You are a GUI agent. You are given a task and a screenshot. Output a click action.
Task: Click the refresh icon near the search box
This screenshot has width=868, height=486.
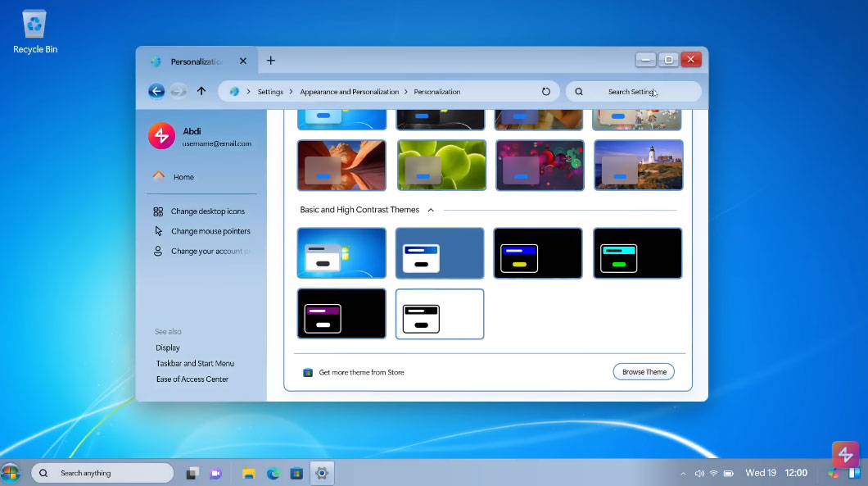(x=546, y=91)
